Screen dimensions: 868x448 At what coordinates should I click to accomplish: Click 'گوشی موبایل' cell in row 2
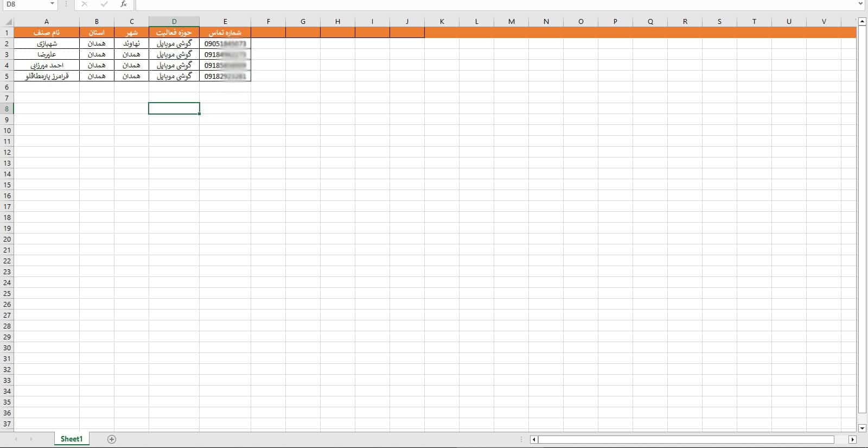pyautogui.click(x=174, y=43)
